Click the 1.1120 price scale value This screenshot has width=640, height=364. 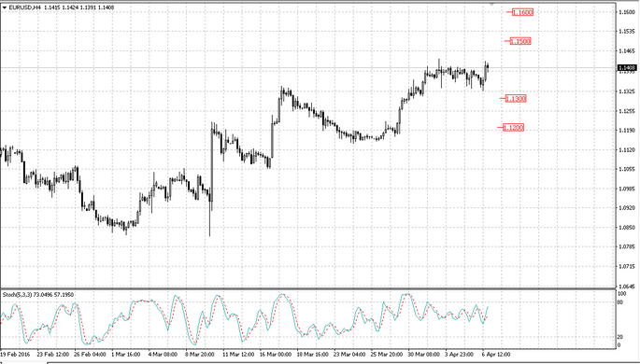627,150
